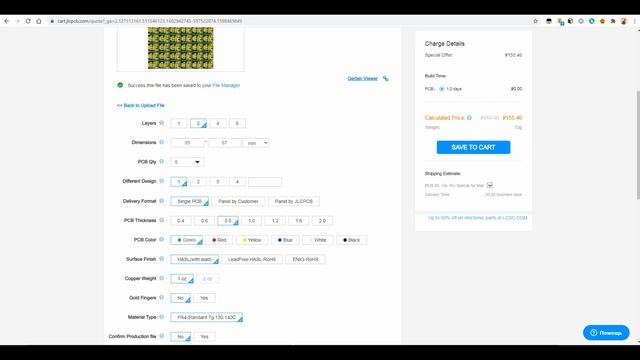Click the Confirm Production file info icon
640x360 pixels.
click(x=162, y=336)
